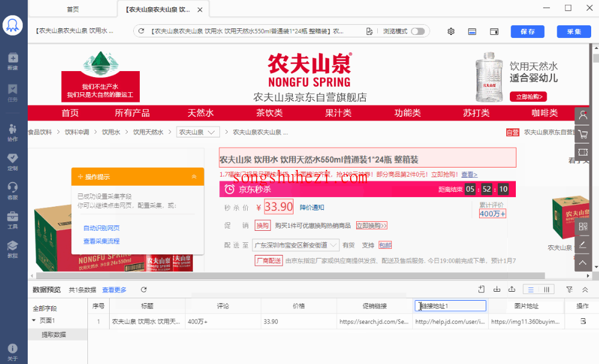Viewport: 599px width, 364px height.
Task: Click the export upload icon in the data preview toolbar
Action: (512, 289)
